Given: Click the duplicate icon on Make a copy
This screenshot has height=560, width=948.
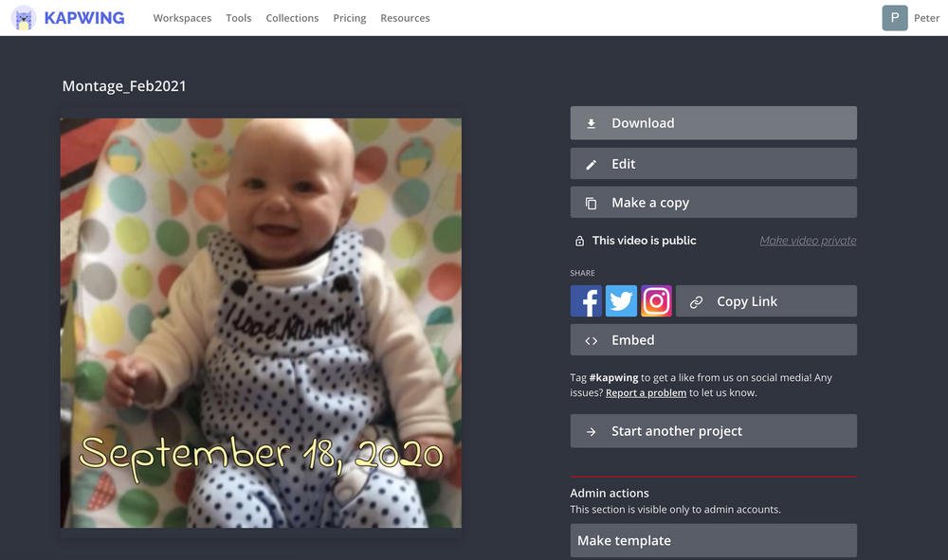Looking at the screenshot, I should tap(591, 201).
